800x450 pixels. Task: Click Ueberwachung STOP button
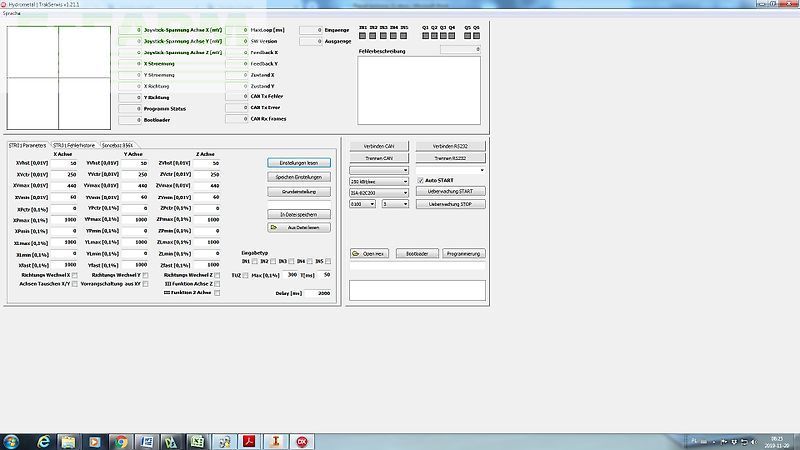pyautogui.click(x=451, y=204)
